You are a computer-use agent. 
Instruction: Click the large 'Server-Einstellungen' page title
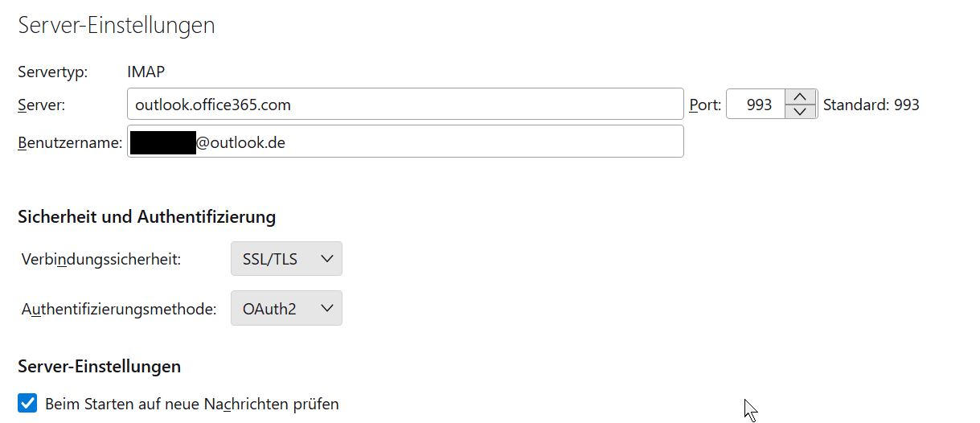click(117, 25)
